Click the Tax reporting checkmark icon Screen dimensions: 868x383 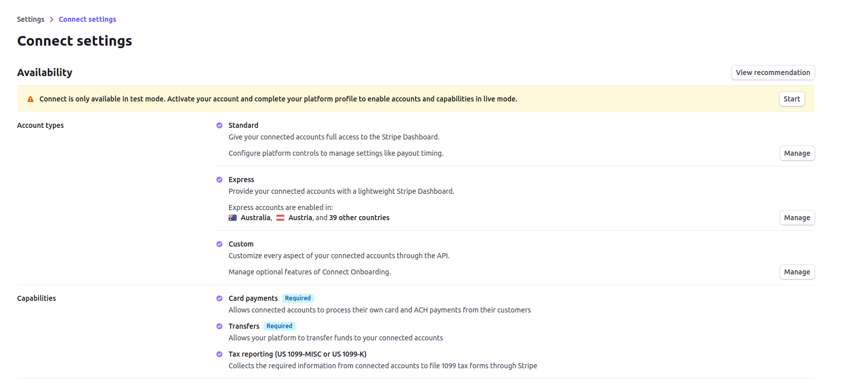pyautogui.click(x=219, y=354)
